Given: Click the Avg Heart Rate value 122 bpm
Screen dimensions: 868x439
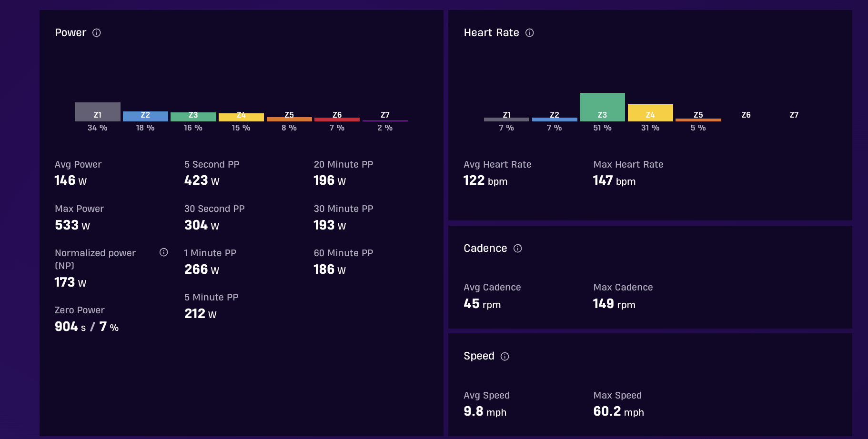Looking at the screenshot, I should [485, 180].
